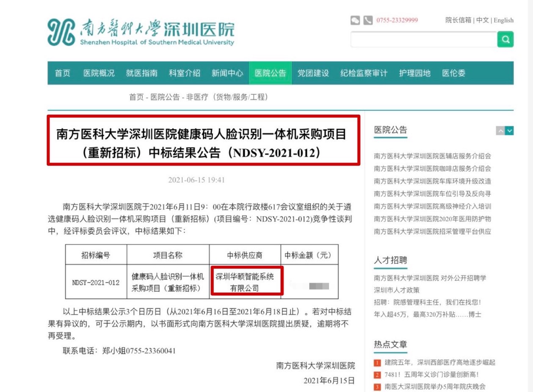Click the 中标供应商 table header

click(245, 255)
